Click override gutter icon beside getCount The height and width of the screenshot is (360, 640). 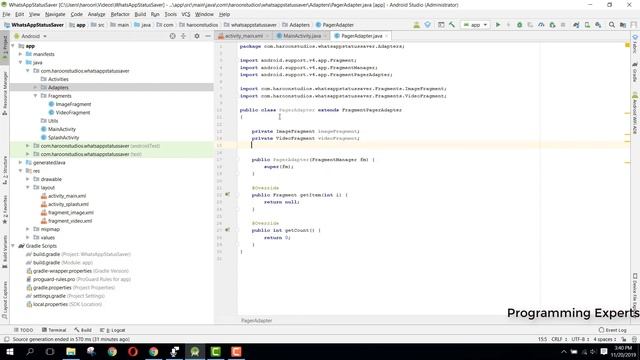[227, 230]
